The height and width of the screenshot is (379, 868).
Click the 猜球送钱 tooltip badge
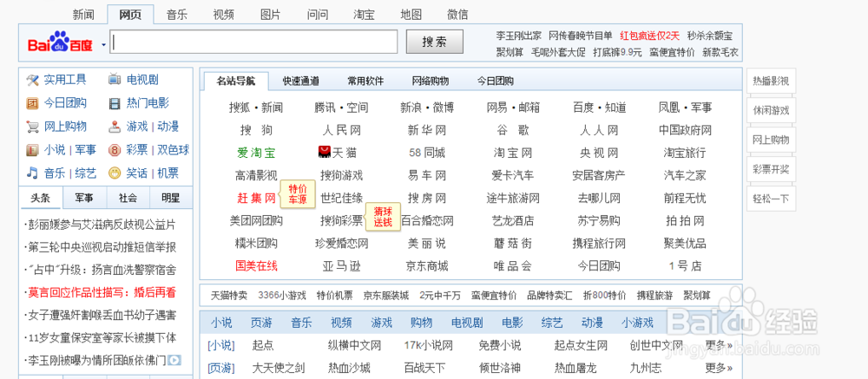coord(383,218)
